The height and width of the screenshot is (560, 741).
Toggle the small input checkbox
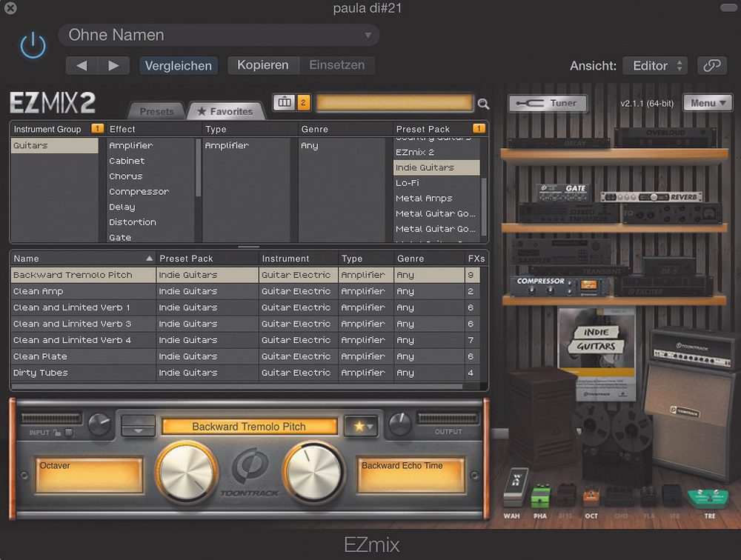coord(69,433)
